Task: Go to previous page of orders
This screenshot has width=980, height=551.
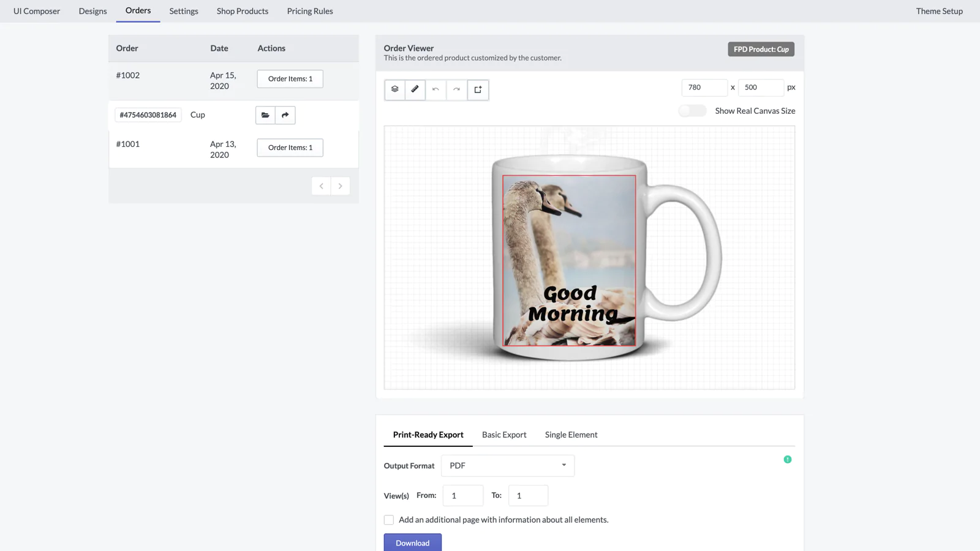Action: (321, 186)
